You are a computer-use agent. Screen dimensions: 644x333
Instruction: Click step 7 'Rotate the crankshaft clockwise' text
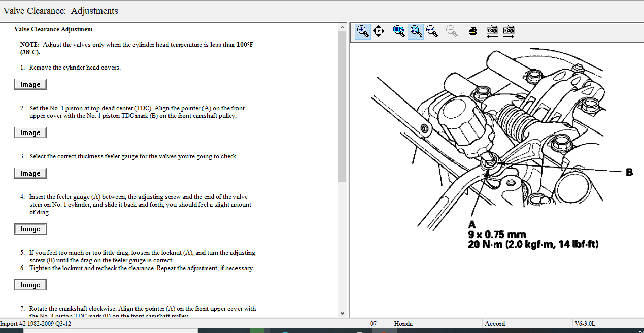coord(143,312)
